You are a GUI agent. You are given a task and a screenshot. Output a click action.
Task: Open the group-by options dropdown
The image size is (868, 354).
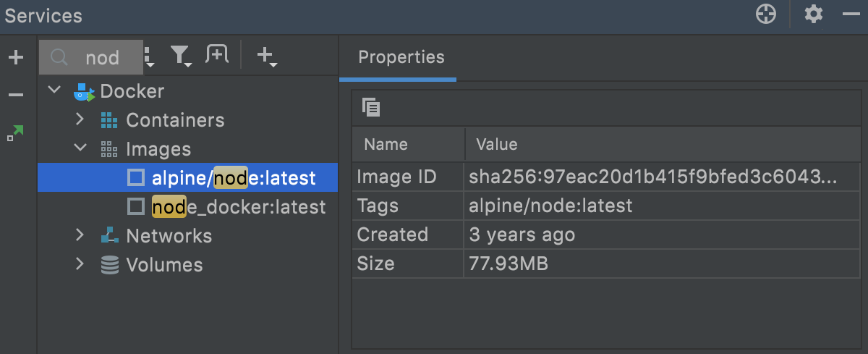(x=150, y=57)
